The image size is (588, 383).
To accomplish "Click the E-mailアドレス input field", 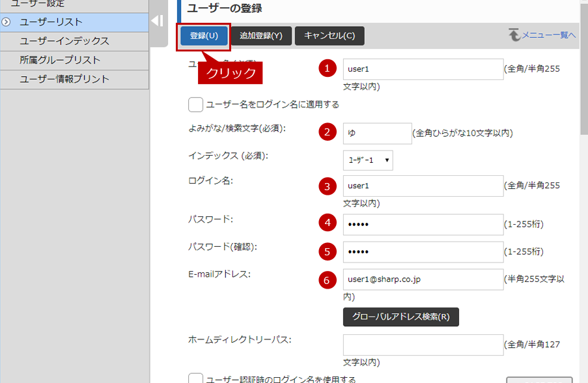I will pos(423,279).
